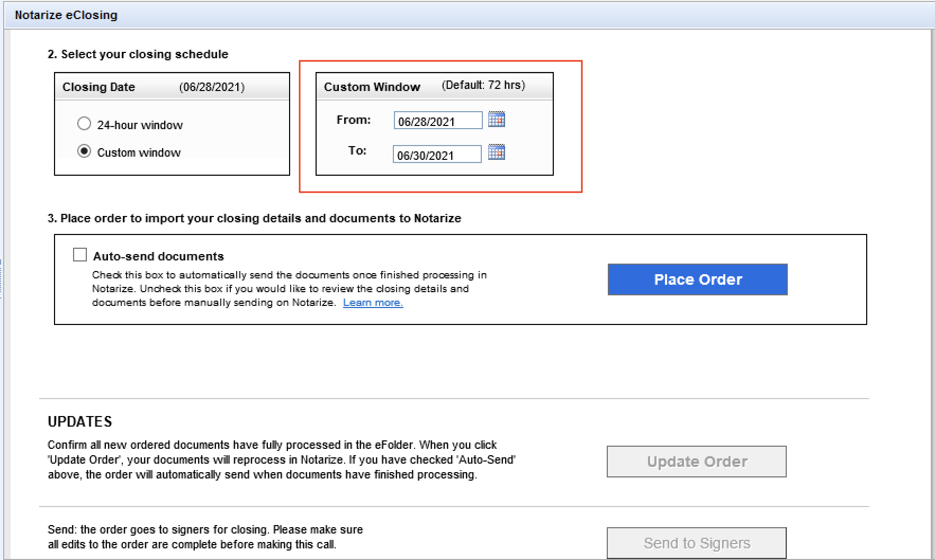Image resolution: width=935 pixels, height=560 pixels.
Task: Click the UPDATES section heading
Action: (80, 422)
